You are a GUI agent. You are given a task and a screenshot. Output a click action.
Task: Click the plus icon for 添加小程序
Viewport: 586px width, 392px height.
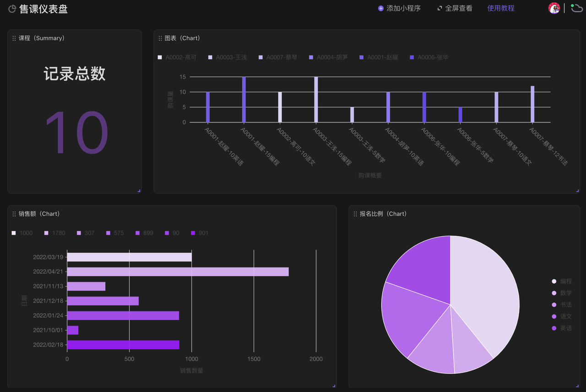coord(380,8)
